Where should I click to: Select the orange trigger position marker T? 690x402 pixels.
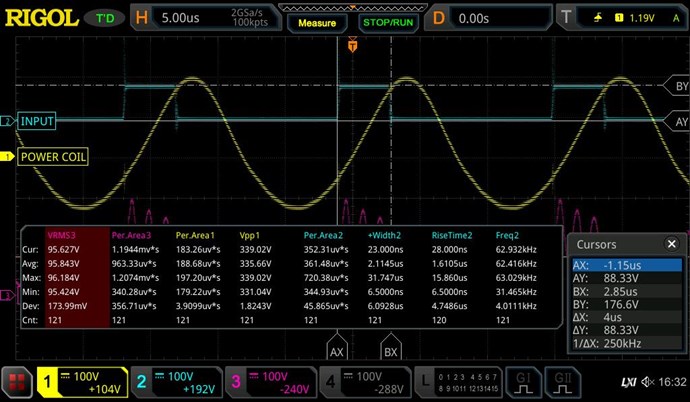click(x=352, y=46)
